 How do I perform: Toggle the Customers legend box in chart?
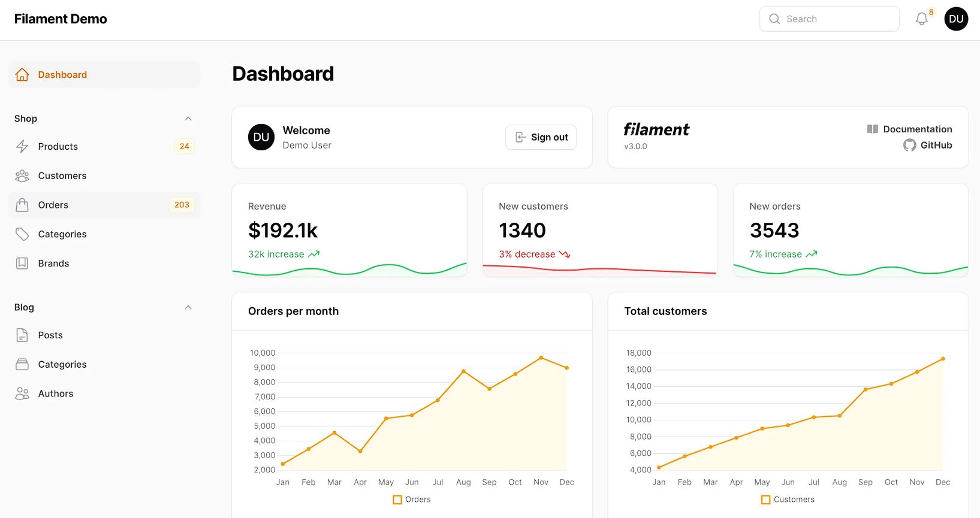765,499
